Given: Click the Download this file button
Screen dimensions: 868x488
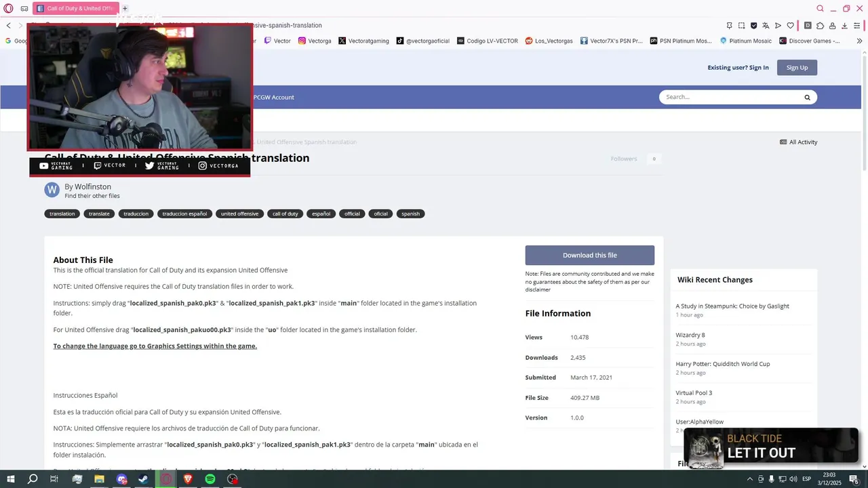Looking at the screenshot, I should click(x=590, y=256).
